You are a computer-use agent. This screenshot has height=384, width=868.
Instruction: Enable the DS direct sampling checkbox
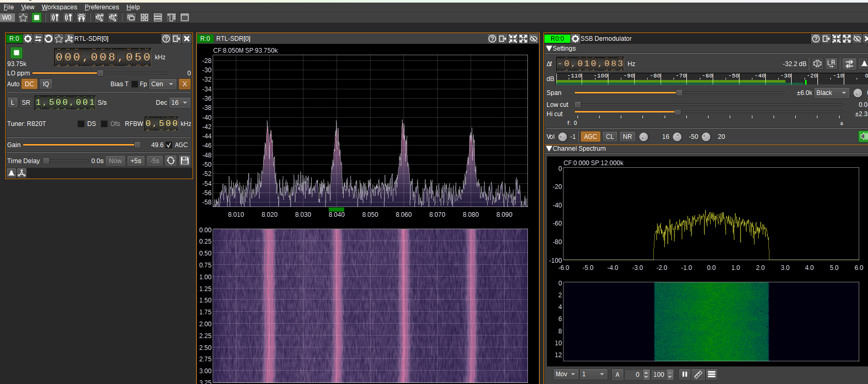(81, 124)
